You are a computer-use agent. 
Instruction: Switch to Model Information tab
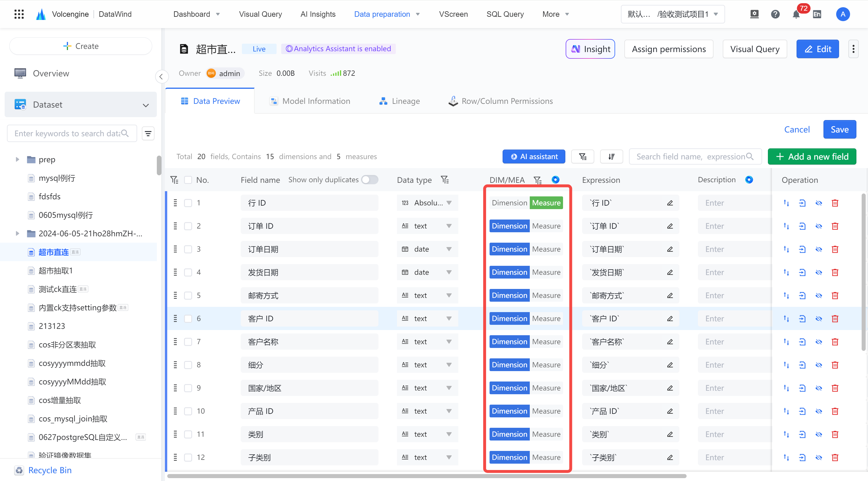pyautogui.click(x=310, y=101)
